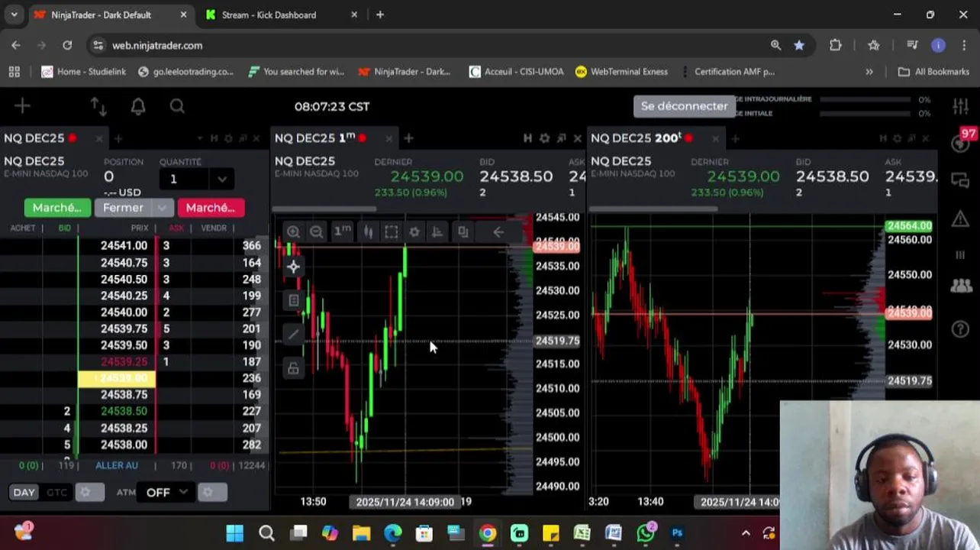Viewport: 980px width, 550px height.
Task: Click the Fermer close position button
Action: [123, 208]
